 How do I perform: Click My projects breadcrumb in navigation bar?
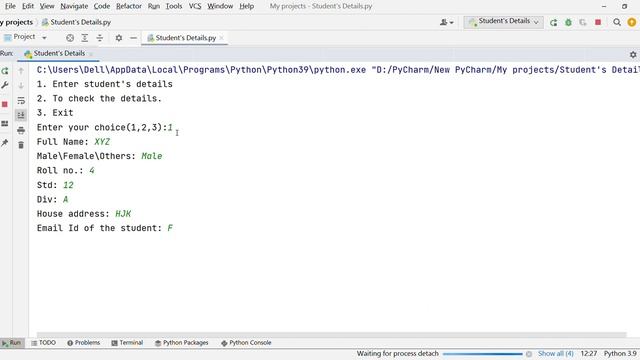(x=16, y=22)
